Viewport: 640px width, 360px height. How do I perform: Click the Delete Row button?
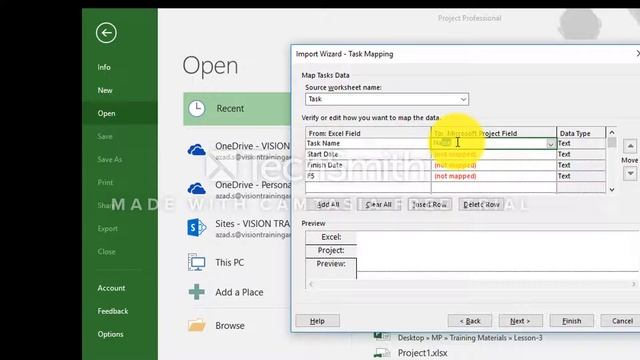[x=481, y=204]
